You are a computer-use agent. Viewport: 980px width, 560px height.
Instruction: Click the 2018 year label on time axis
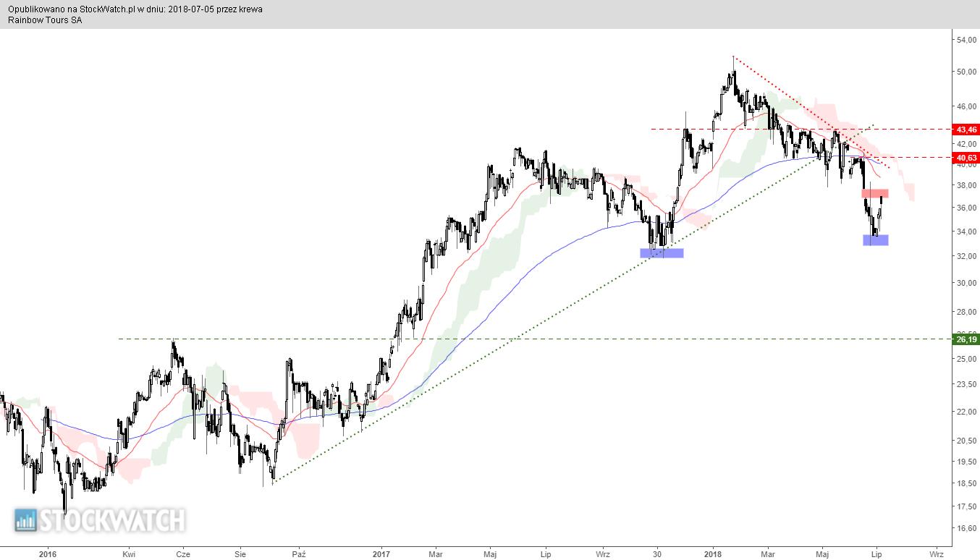(x=714, y=555)
